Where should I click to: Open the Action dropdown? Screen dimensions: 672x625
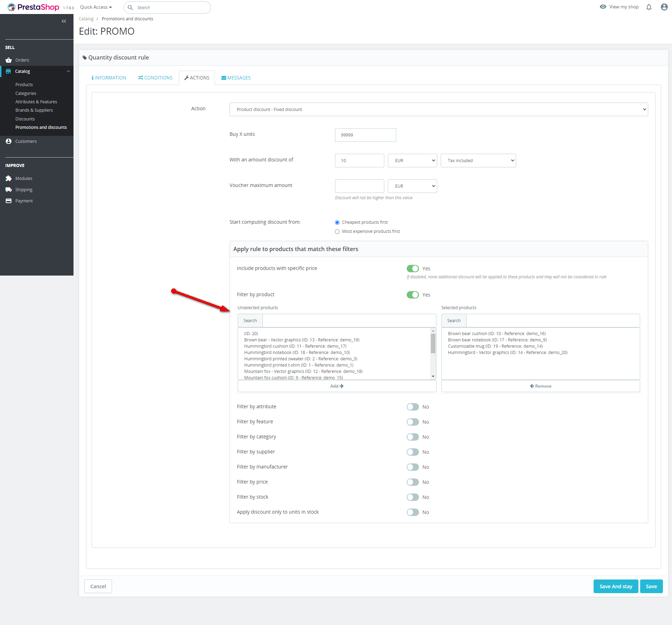438,110
